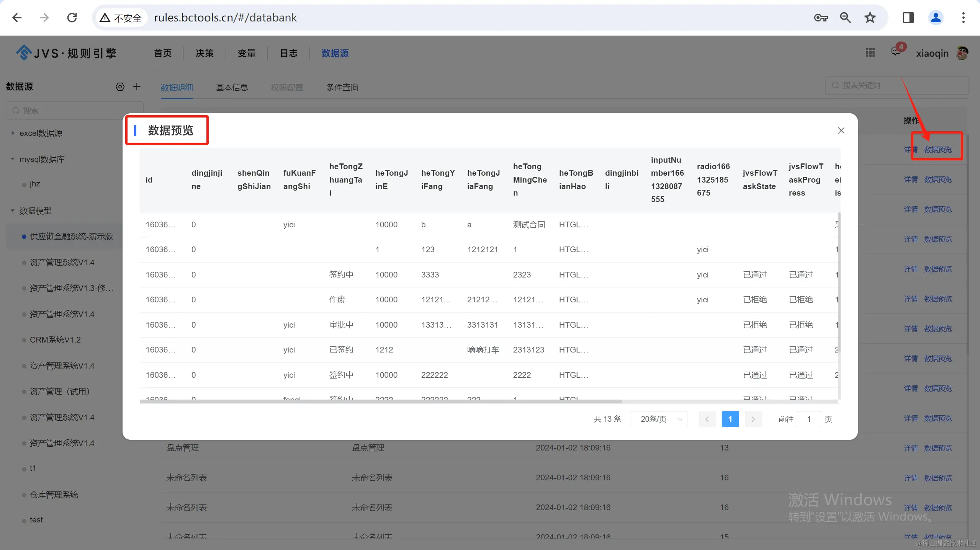
Task: Open data source settings target icon
Action: click(x=120, y=86)
